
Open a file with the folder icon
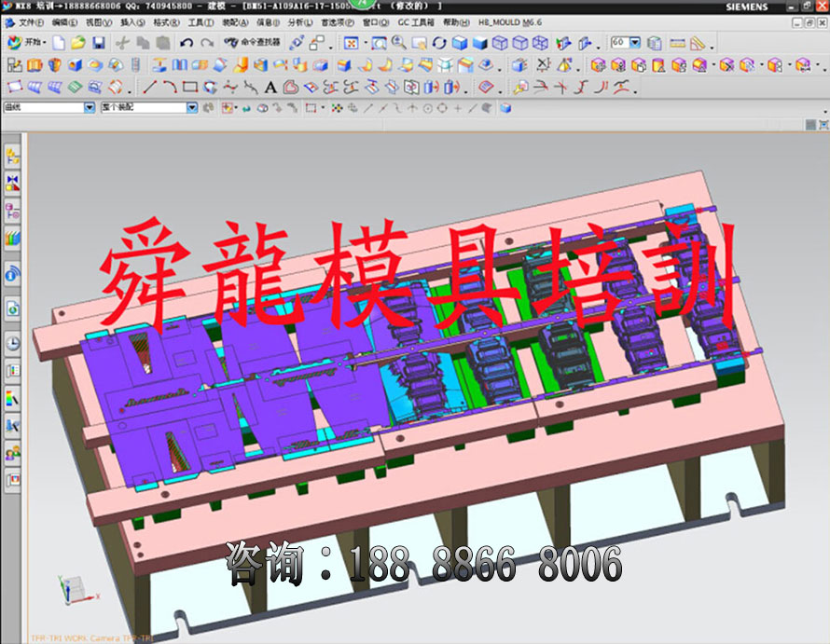click(78, 43)
